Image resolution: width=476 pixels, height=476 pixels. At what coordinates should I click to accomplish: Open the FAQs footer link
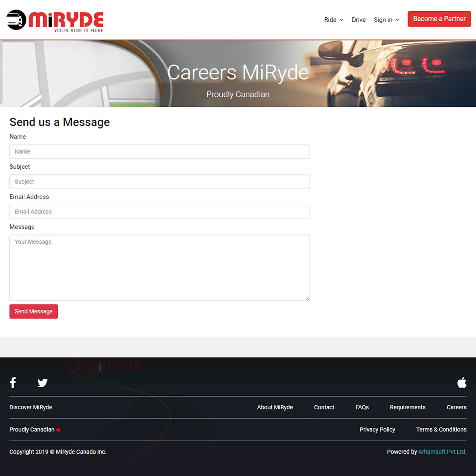(x=362, y=407)
